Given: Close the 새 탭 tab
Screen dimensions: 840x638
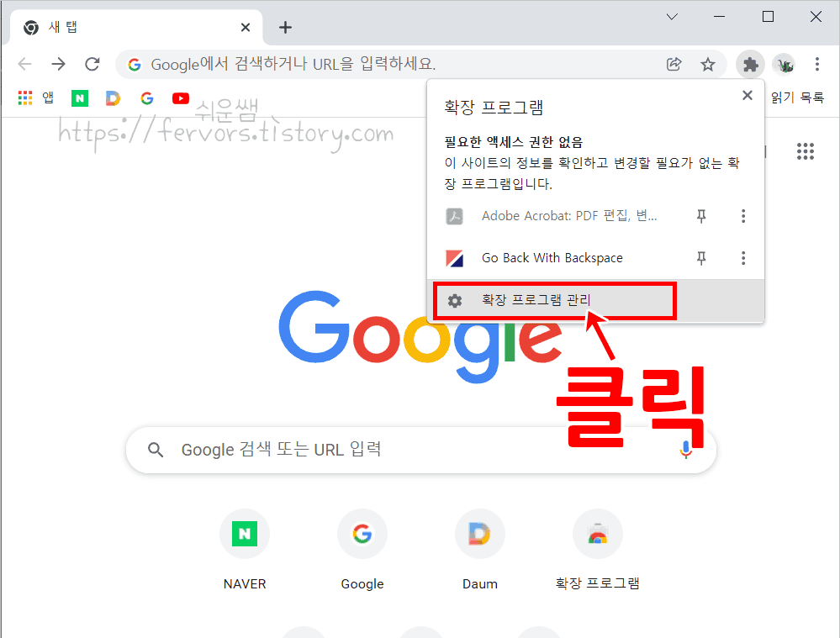Looking at the screenshot, I should (x=246, y=28).
